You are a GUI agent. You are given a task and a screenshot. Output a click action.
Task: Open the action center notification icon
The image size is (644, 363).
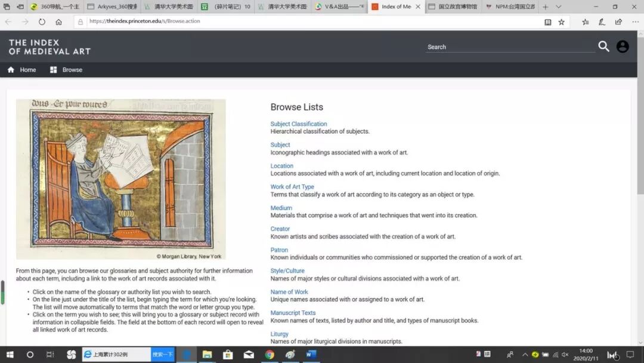point(630,355)
